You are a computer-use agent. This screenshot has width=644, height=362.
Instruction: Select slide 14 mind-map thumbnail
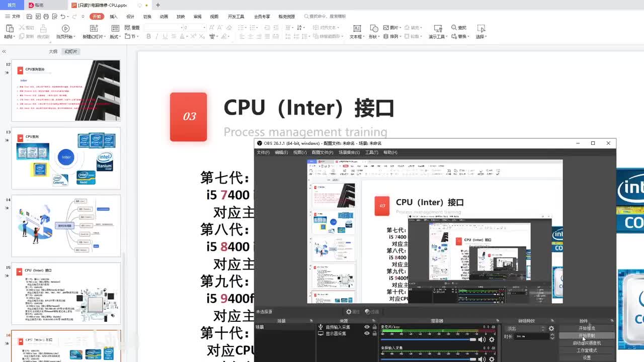pyautogui.click(x=66, y=226)
